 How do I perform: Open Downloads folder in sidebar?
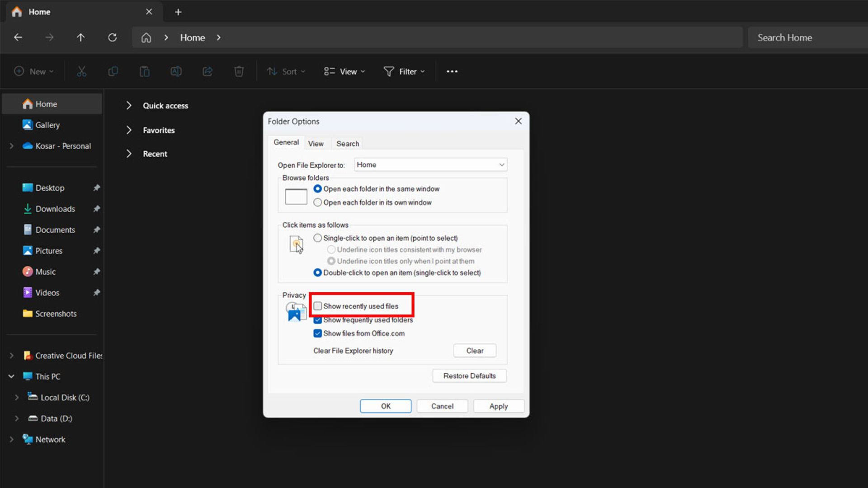55,209
